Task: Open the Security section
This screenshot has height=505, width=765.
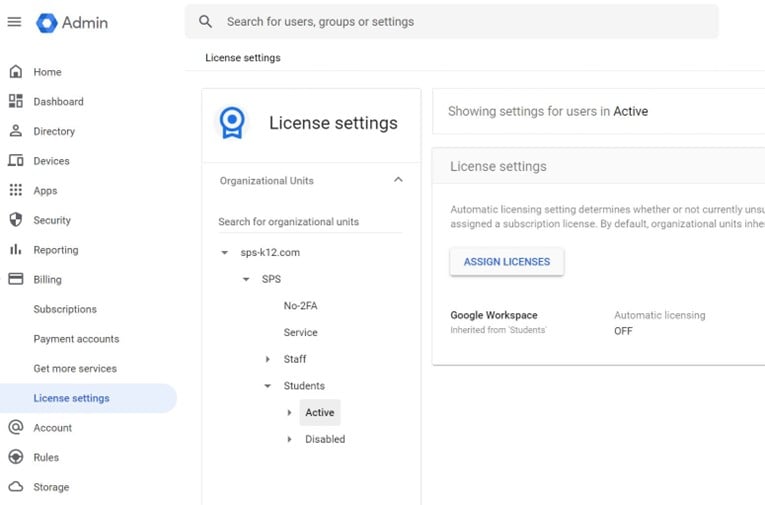Action: (x=52, y=220)
